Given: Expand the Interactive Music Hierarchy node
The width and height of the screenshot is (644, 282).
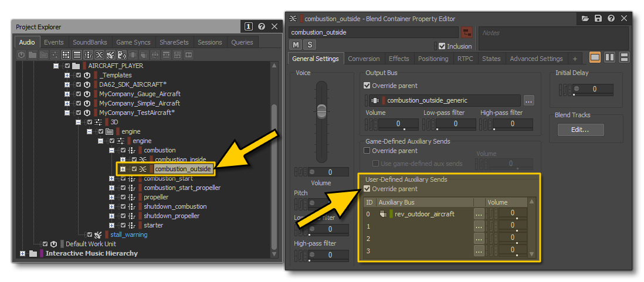Looking at the screenshot, I should [23, 253].
